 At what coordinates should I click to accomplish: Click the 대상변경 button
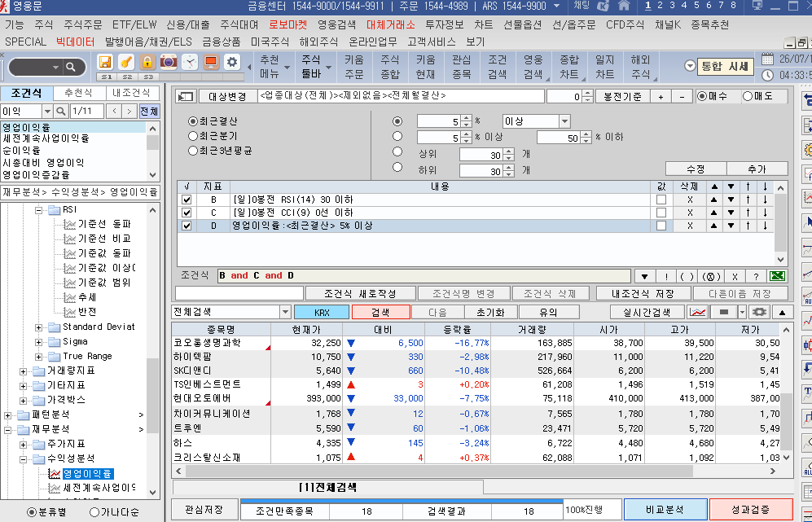coord(226,96)
